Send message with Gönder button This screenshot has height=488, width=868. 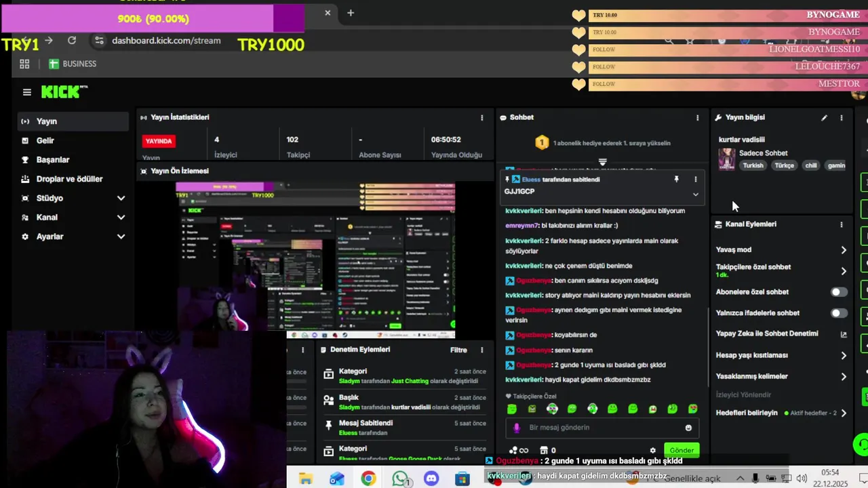[x=682, y=450]
